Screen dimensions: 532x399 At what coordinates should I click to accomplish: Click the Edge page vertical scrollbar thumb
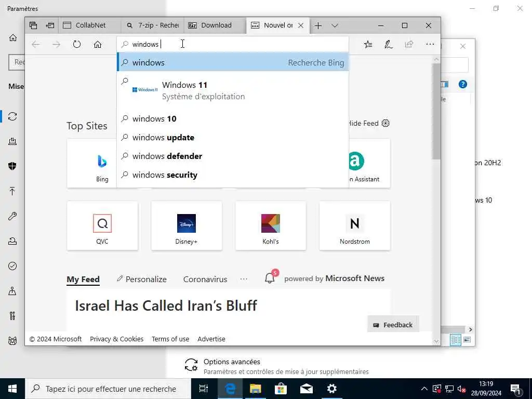click(436, 111)
